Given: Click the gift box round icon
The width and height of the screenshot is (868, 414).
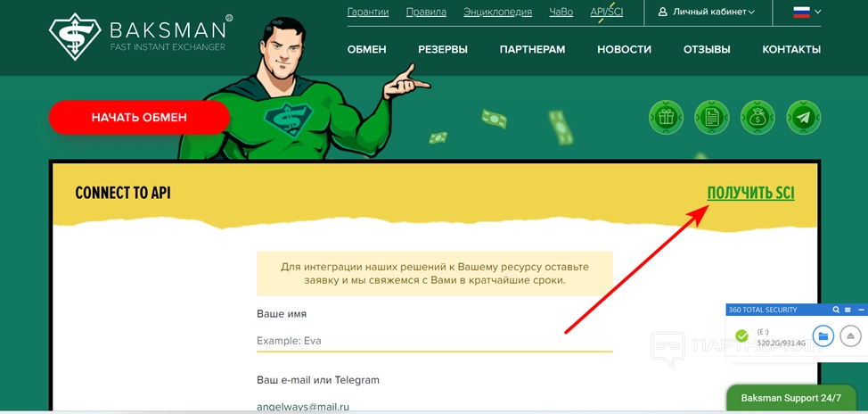Looking at the screenshot, I should tap(666, 118).
